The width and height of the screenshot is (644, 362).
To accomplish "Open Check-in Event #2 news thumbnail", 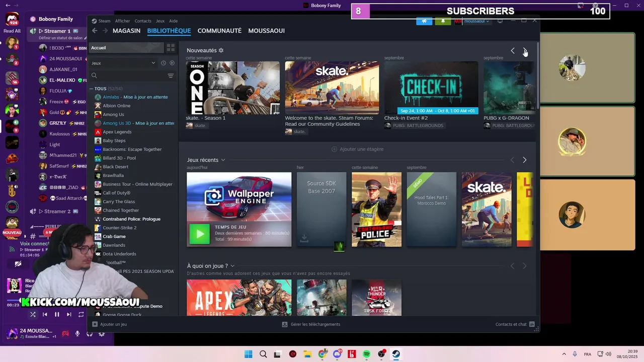I will coord(431,88).
